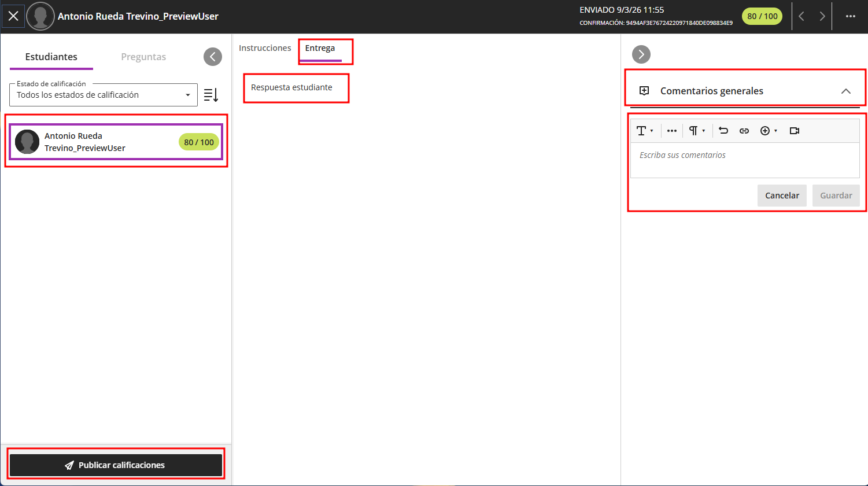Open the text style dropdown in editor
Viewport: 868px width, 486px height.
click(x=645, y=131)
